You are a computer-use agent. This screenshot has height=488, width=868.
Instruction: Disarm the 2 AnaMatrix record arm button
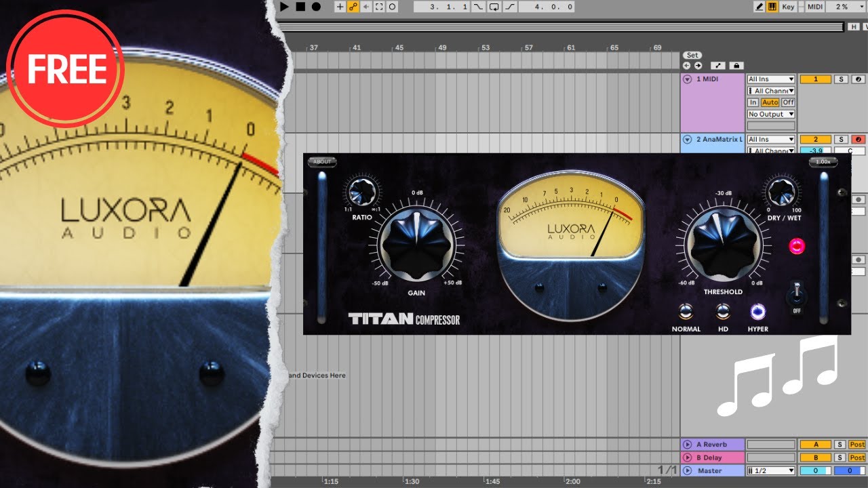coord(858,139)
